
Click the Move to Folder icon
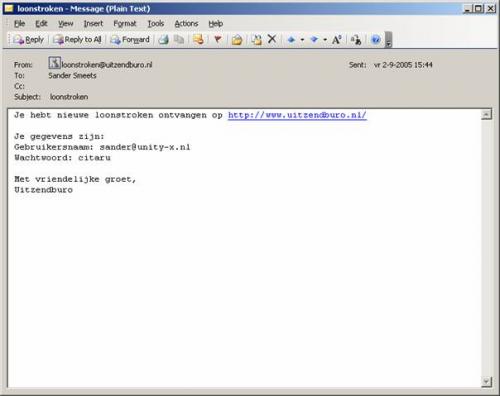(237, 40)
